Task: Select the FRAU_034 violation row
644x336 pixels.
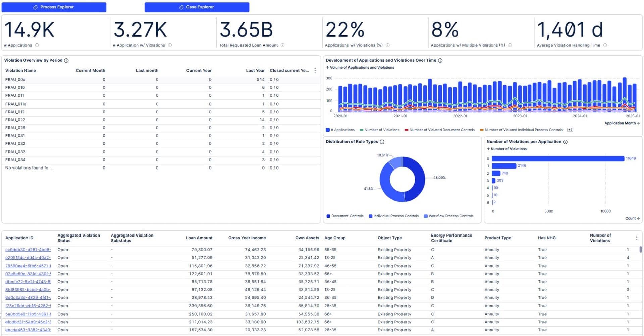Action: coord(161,160)
